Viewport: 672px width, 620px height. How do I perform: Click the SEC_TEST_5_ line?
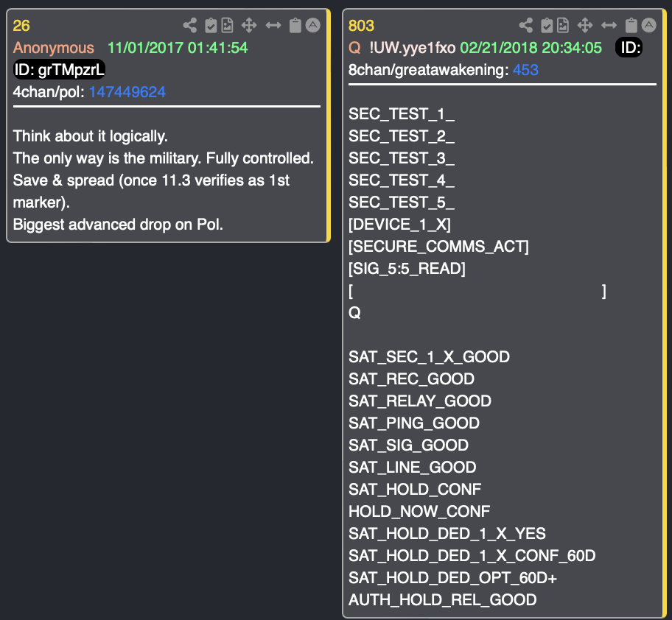click(x=402, y=202)
